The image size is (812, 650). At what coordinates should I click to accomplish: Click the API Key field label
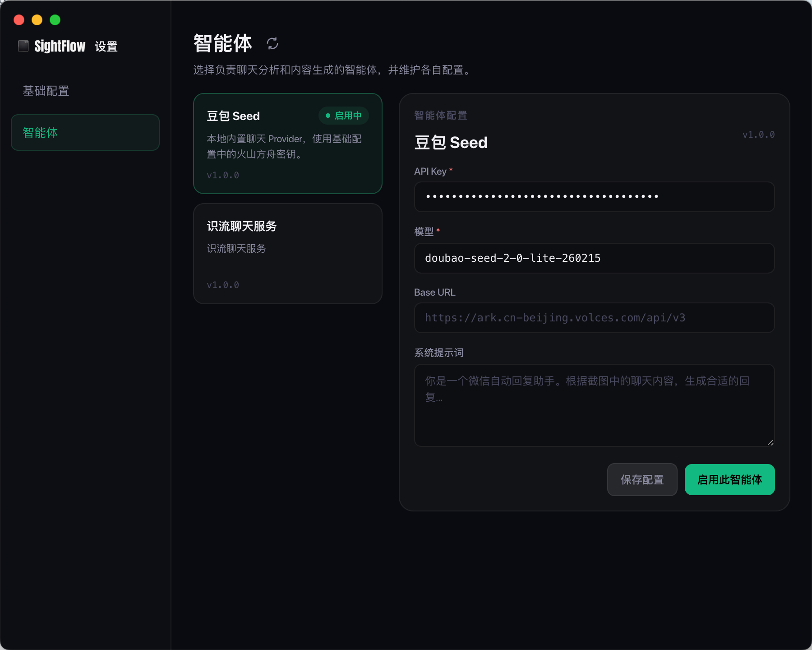pos(430,172)
